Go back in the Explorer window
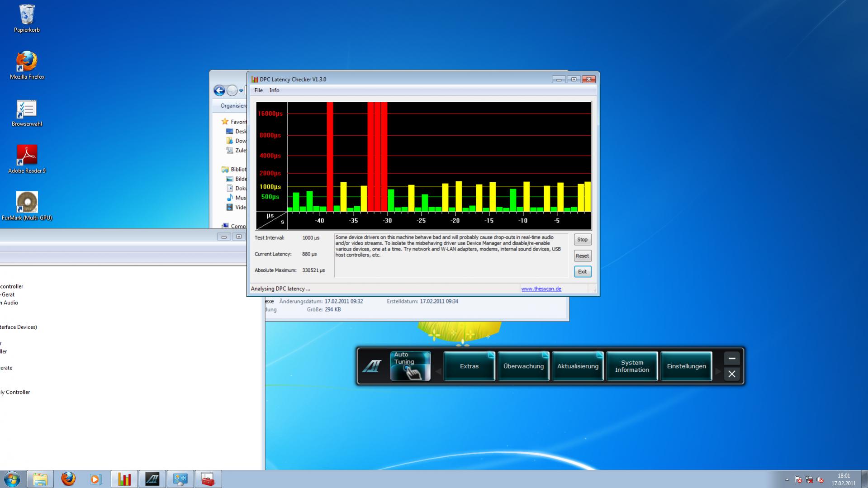 (x=219, y=90)
